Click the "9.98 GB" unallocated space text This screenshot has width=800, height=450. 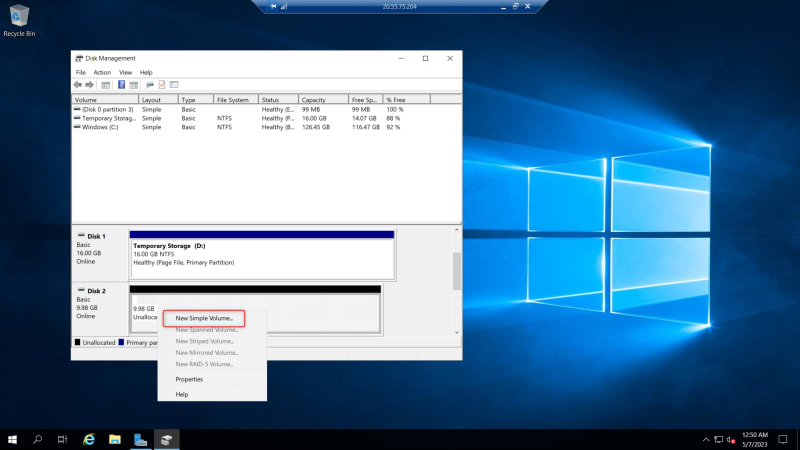pyautogui.click(x=143, y=309)
